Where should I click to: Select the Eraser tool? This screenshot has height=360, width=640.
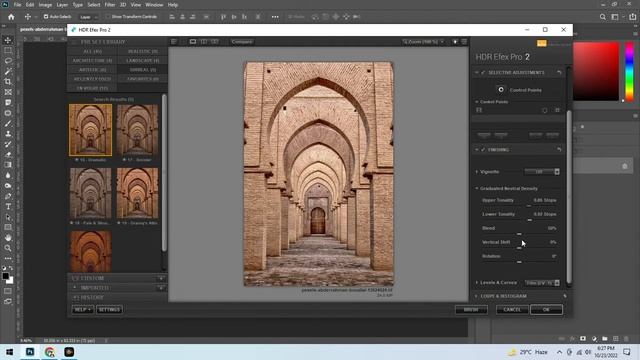click(8, 155)
